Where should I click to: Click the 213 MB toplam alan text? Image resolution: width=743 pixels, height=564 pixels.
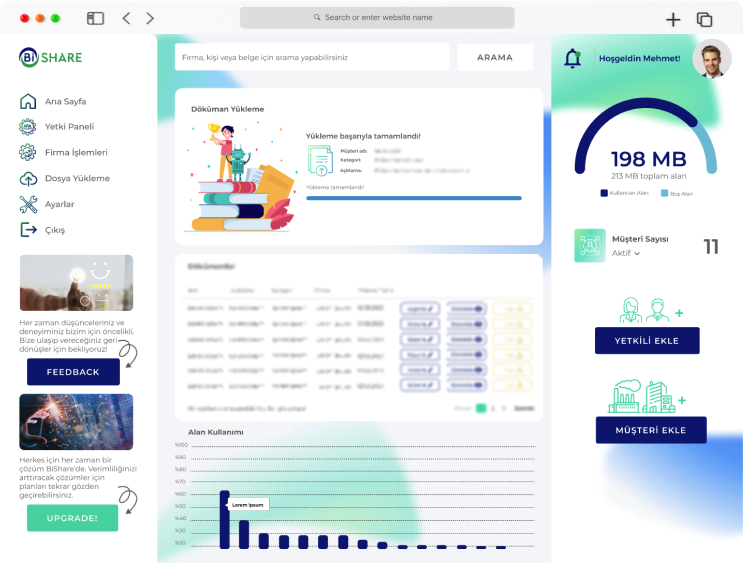(648, 176)
